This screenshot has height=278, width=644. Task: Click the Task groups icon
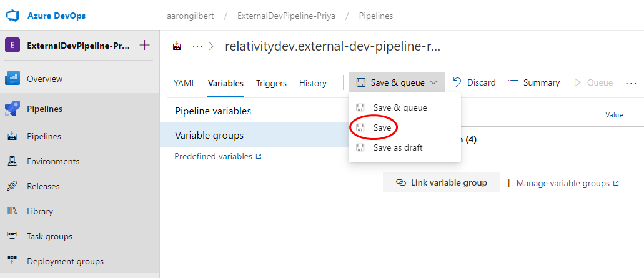12,236
